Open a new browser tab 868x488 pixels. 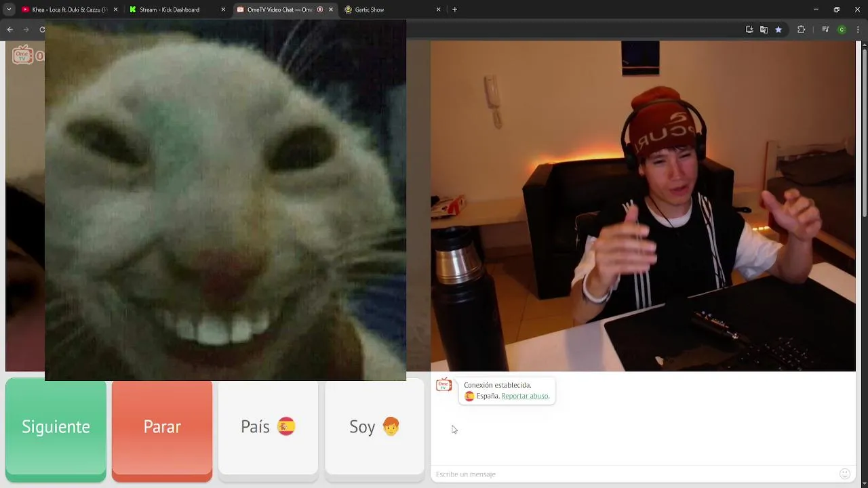(455, 9)
